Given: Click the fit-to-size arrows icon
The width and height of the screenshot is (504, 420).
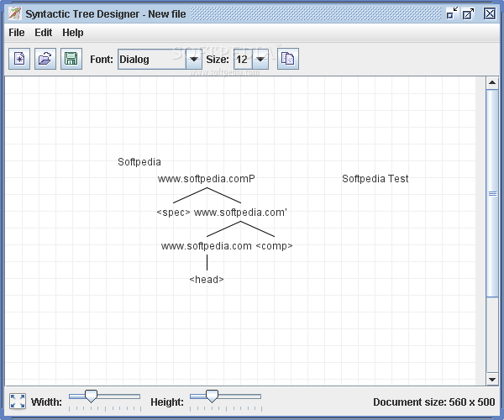Looking at the screenshot, I should pyautogui.click(x=18, y=402).
